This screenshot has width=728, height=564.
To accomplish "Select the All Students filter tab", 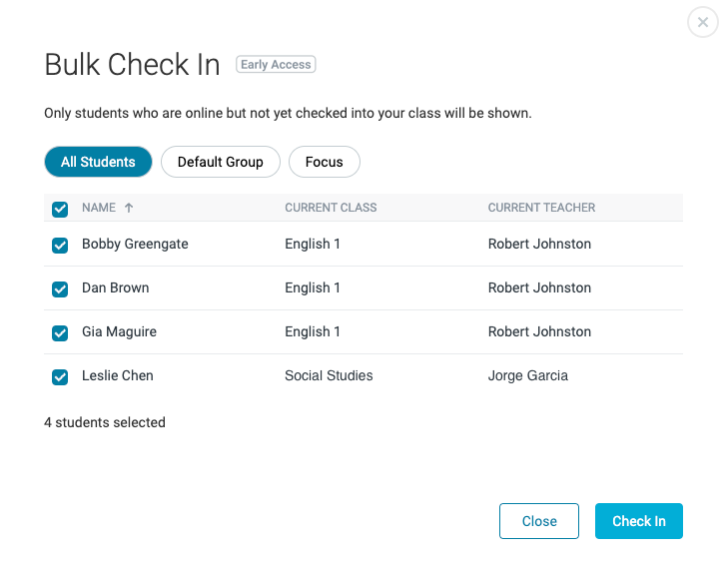I will (98, 162).
